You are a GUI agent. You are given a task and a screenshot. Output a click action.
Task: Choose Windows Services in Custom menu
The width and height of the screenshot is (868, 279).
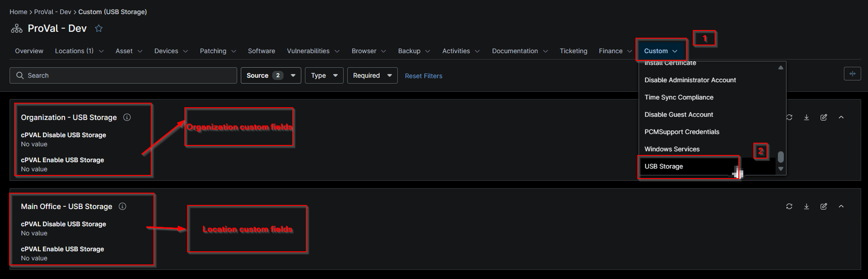[x=672, y=149]
